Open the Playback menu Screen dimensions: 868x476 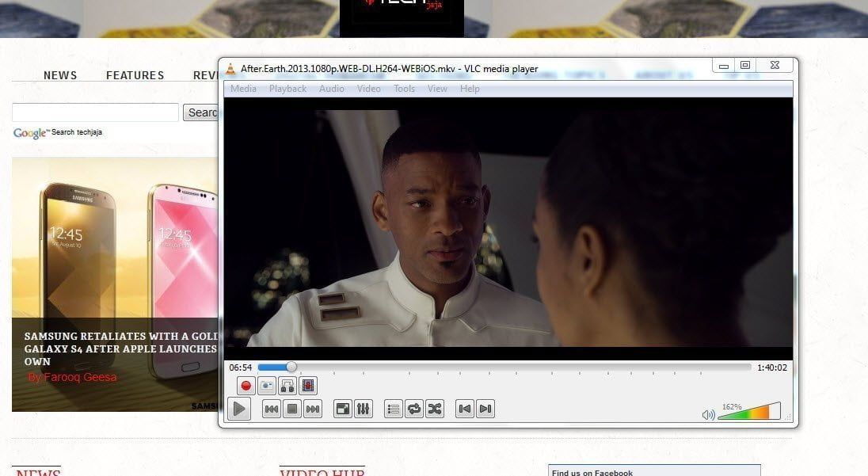click(x=287, y=89)
